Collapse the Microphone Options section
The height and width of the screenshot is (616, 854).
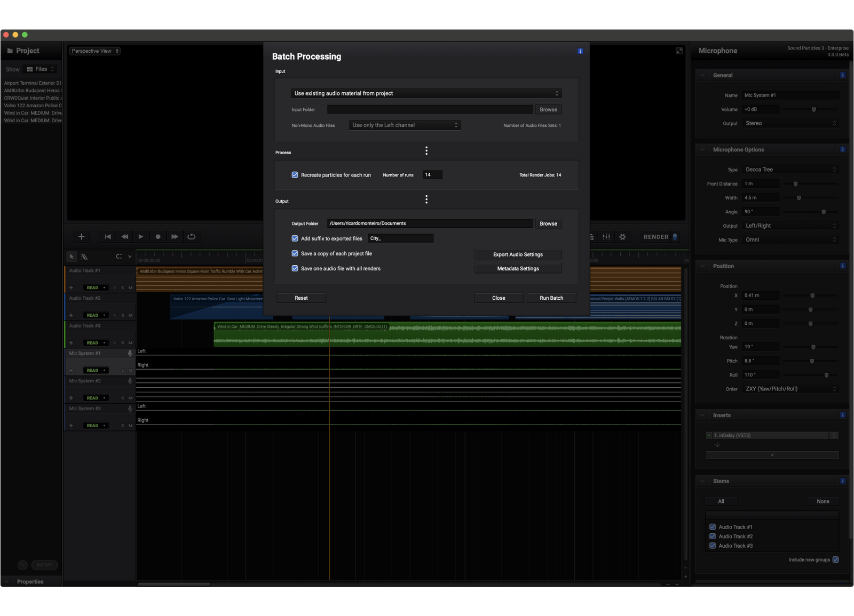pyautogui.click(x=702, y=150)
